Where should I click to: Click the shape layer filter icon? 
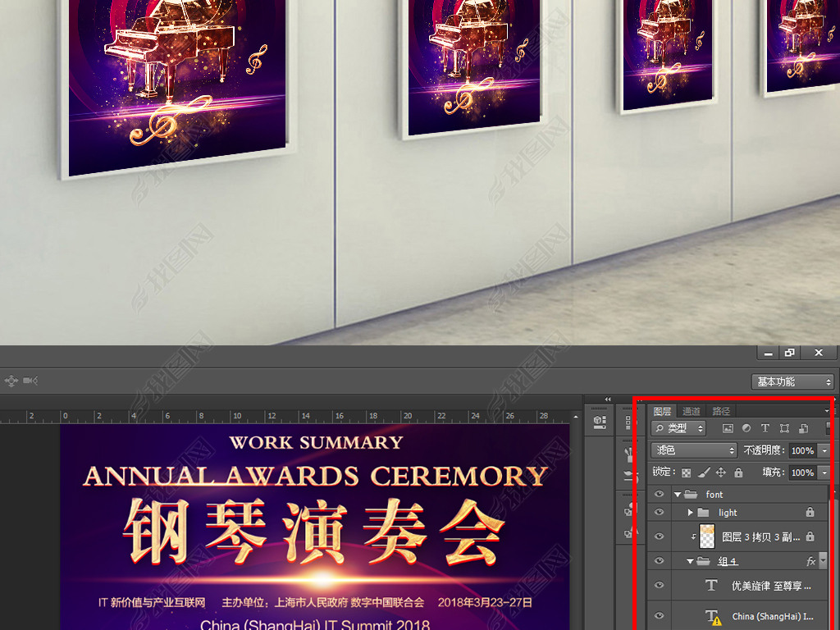point(784,428)
